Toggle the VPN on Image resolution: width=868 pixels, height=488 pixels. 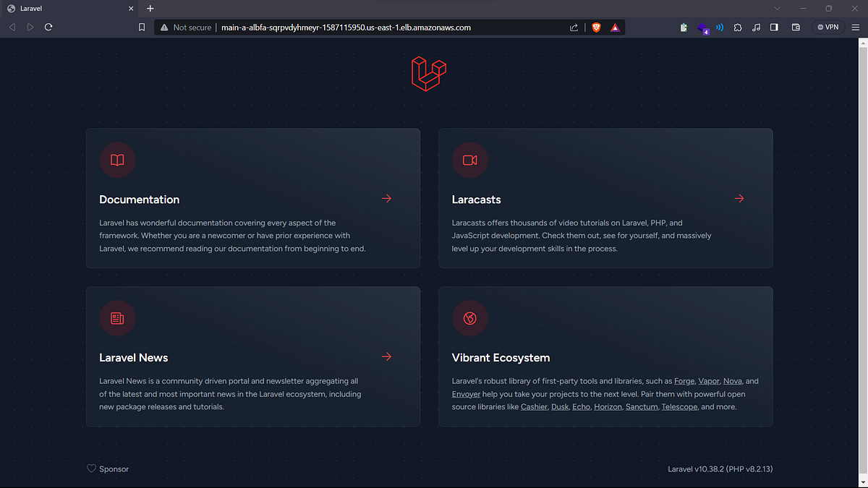[x=827, y=26]
